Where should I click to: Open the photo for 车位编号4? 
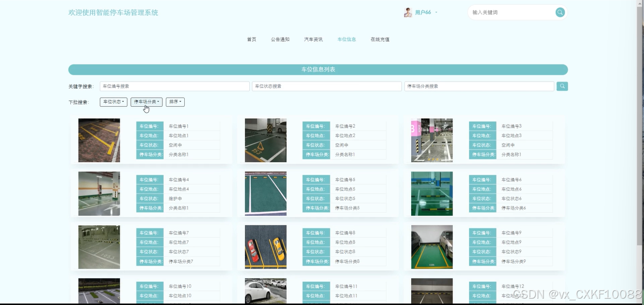click(99, 194)
